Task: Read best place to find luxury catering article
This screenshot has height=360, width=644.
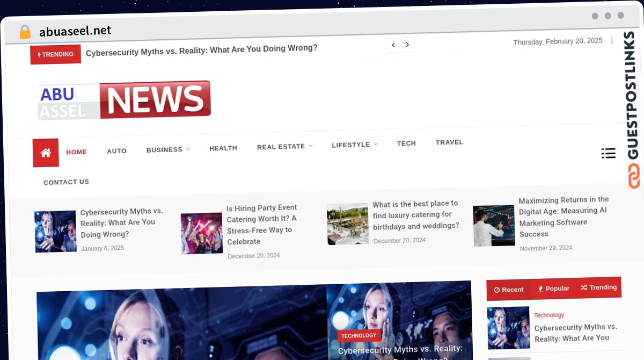Action: coord(416,215)
